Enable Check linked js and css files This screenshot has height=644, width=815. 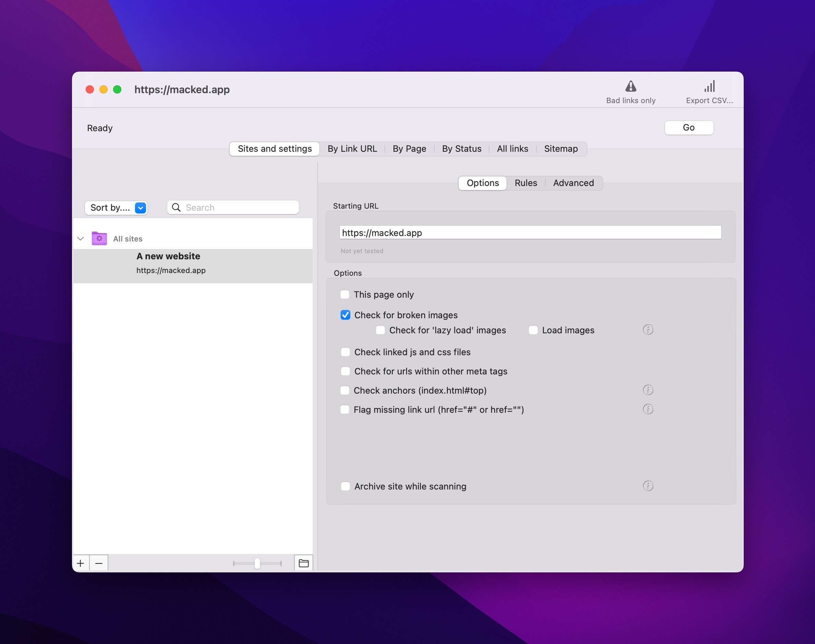[x=345, y=352]
